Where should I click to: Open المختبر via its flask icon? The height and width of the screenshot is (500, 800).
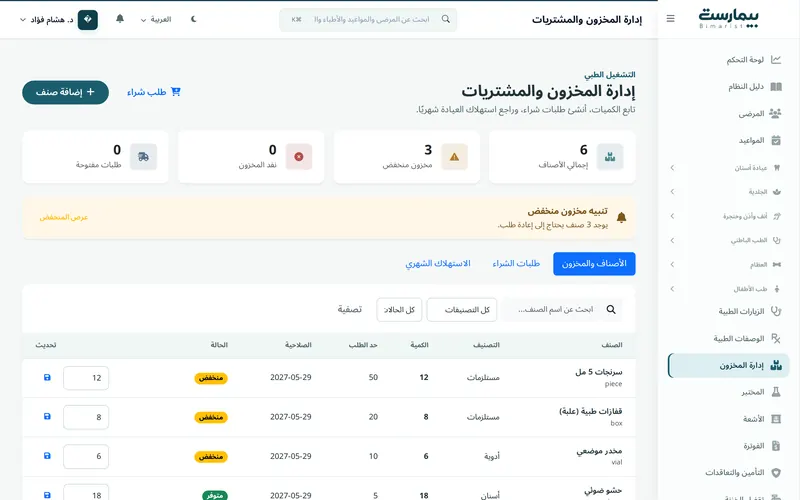[776, 392]
